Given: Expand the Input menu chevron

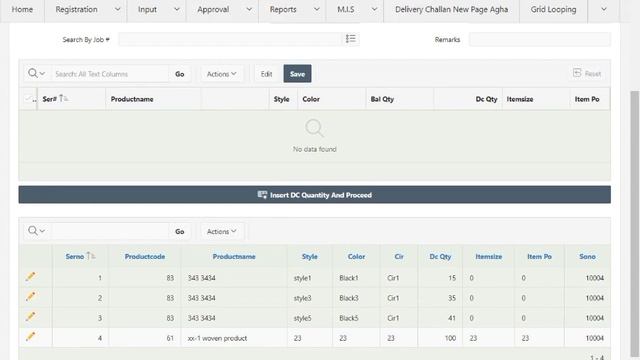Looking at the screenshot, I should [x=177, y=9].
